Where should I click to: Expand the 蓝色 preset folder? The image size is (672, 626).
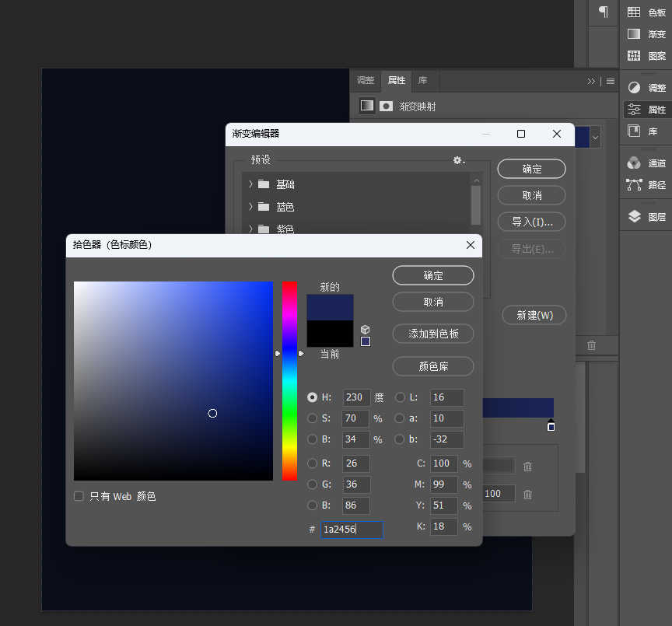[x=250, y=207]
